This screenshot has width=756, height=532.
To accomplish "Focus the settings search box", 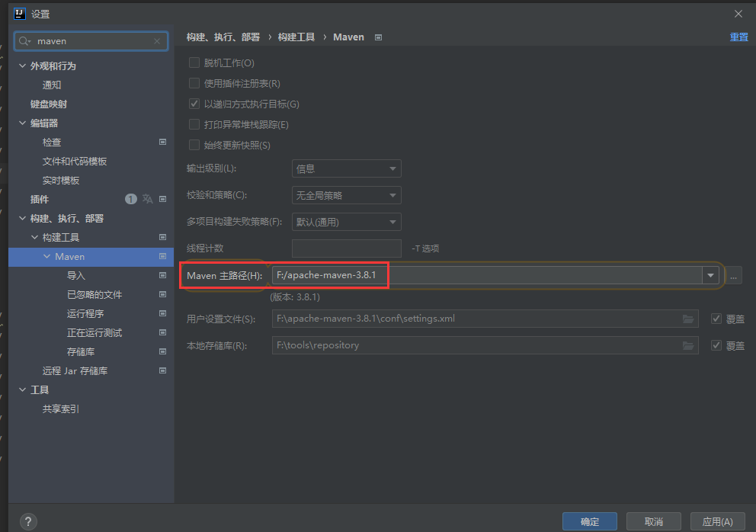I will (x=91, y=41).
